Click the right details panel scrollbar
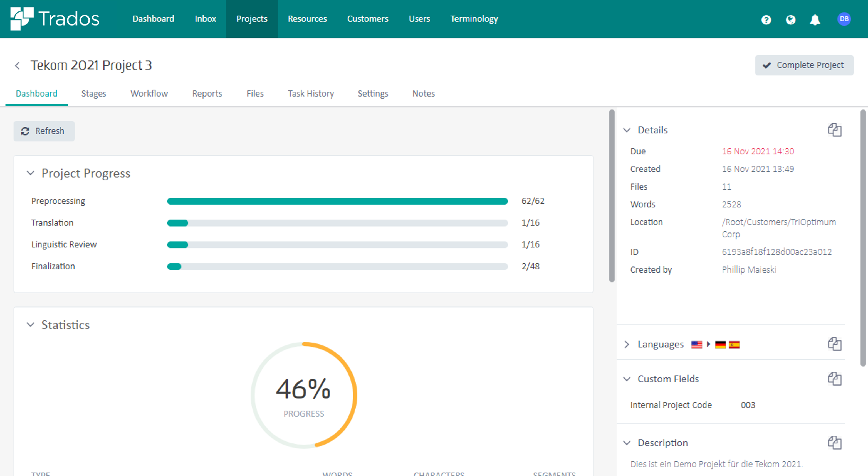This screenshot has width=868, height=476. pos(863,238)
